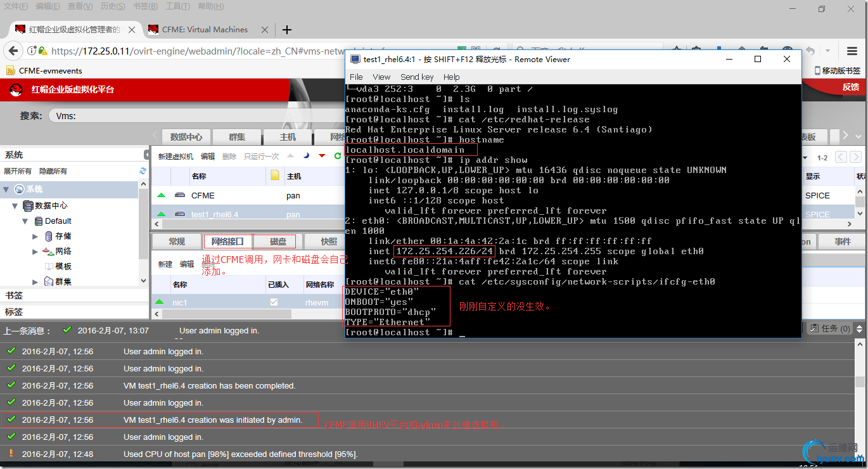Click the browser back arrow button
This screenshot has height=469, width=868.
click(13, 51)
